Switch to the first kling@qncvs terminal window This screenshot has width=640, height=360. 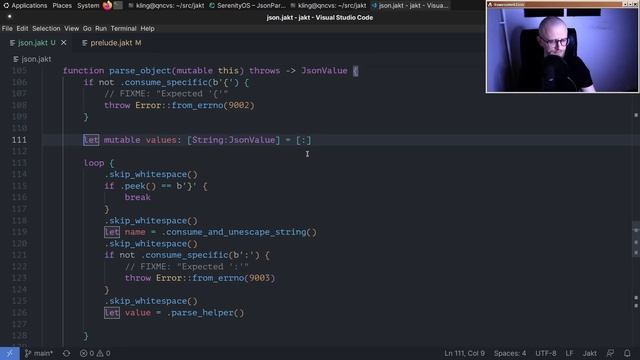tap(167, 6)
